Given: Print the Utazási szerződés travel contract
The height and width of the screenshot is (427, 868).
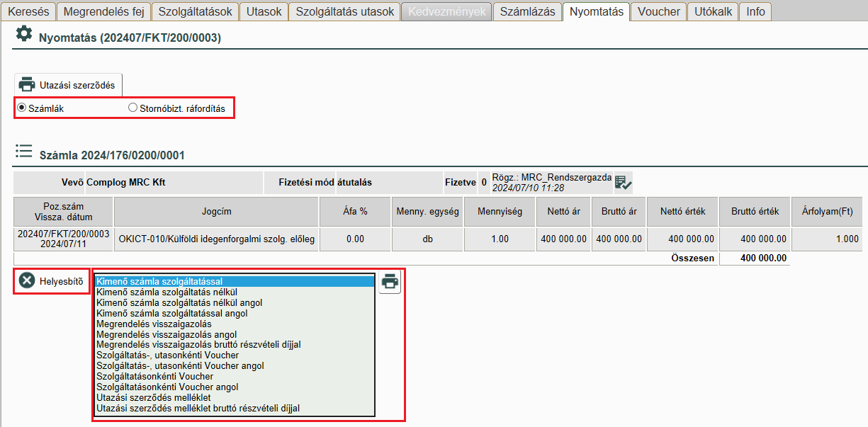Looking at the screenshot, I should coord(67,85).
